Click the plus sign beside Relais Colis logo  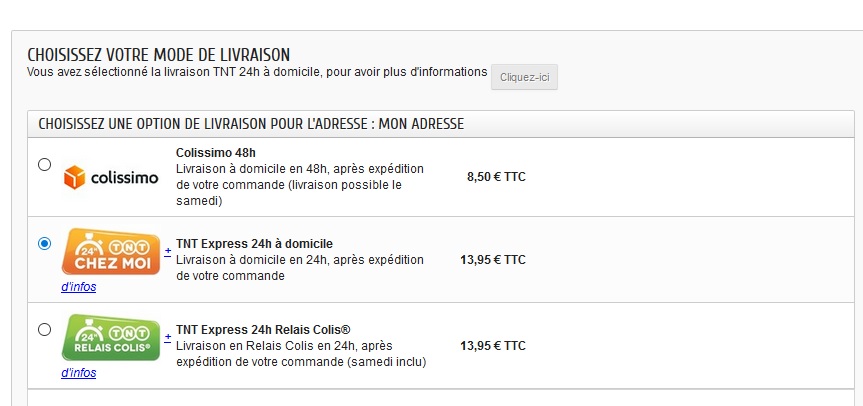(x=168, y=337)
